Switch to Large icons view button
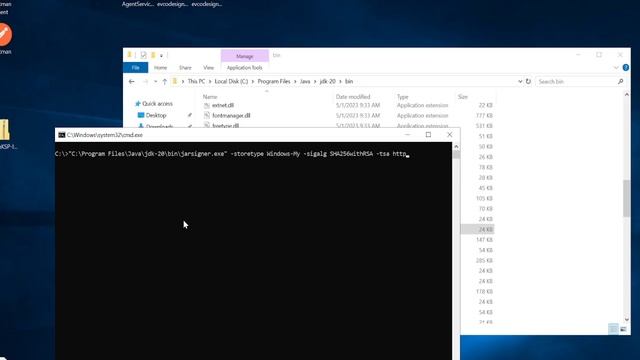 (x=623, y=329)
